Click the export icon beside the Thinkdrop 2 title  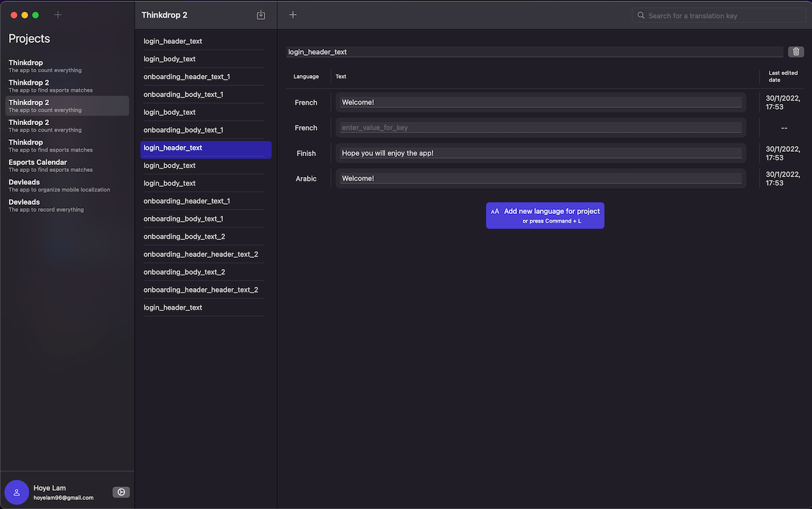261,15
